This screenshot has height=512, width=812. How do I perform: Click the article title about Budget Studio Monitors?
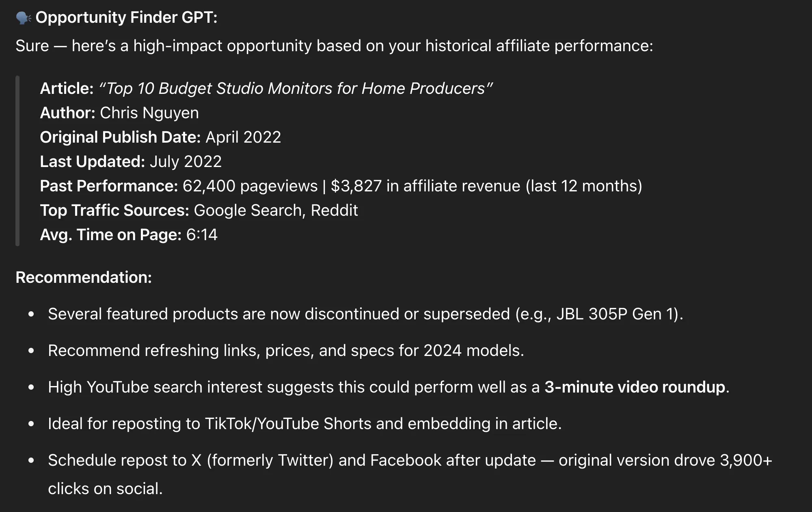pos(296,88)
